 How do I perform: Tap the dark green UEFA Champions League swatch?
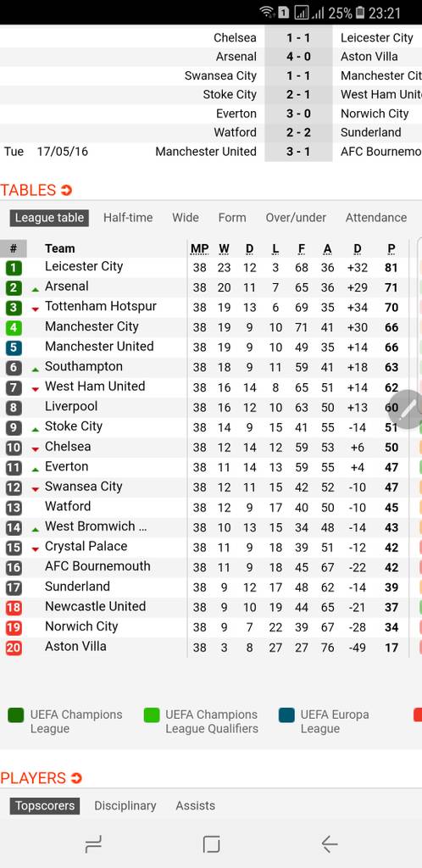click(x=16, y=715)
